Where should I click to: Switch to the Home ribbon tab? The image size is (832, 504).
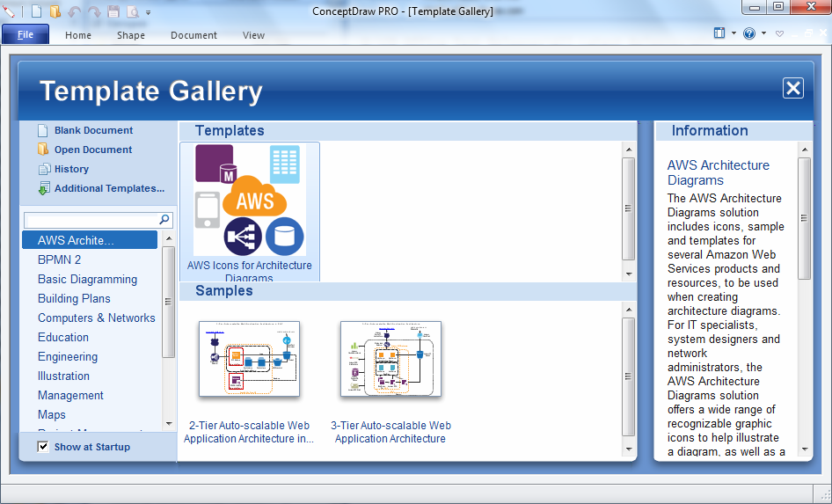(78, 35)
